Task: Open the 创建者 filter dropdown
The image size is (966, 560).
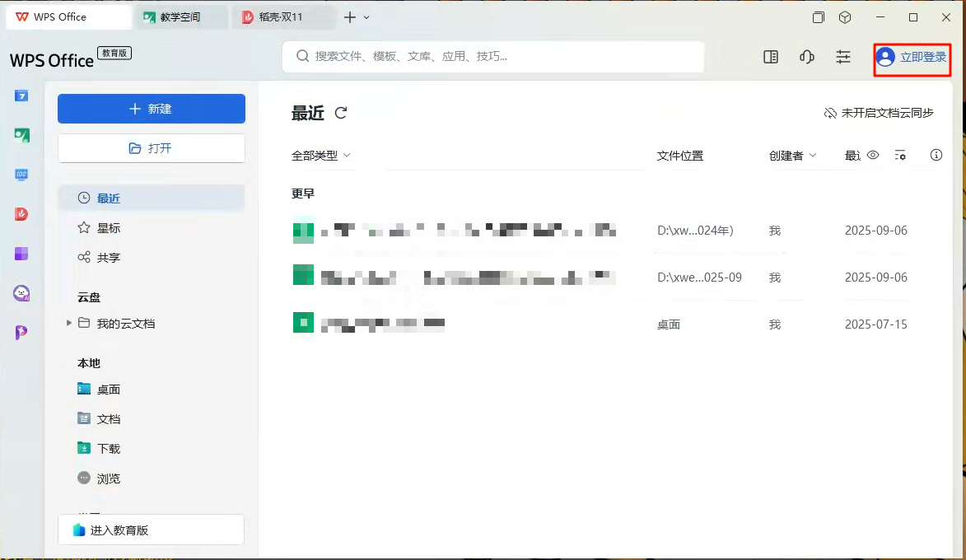Action: (x=792, y=155)
